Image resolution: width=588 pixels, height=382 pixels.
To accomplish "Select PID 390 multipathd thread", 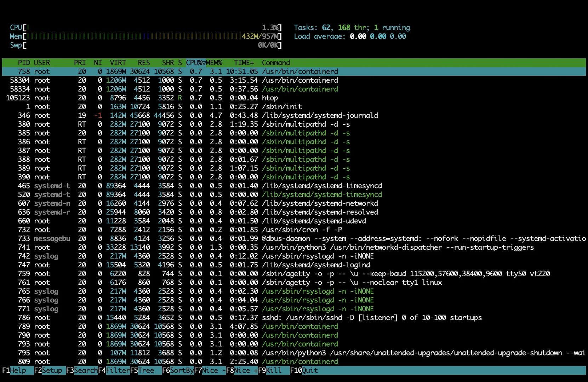I will 294,177.
